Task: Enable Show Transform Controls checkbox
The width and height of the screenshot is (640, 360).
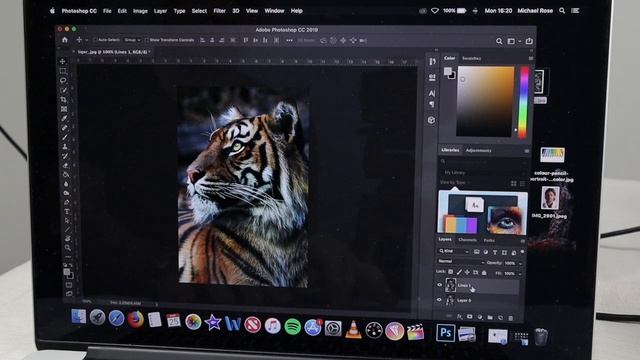Action: pos(147,40)
